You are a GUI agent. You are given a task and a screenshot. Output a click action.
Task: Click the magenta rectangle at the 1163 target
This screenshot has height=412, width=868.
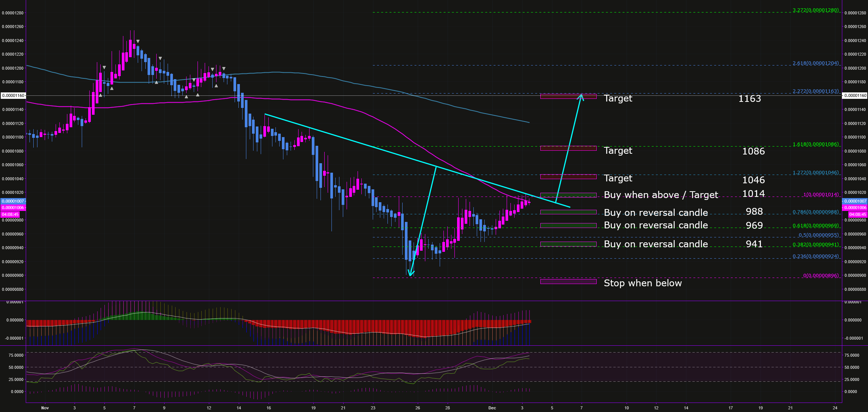(x=568, y=97)
